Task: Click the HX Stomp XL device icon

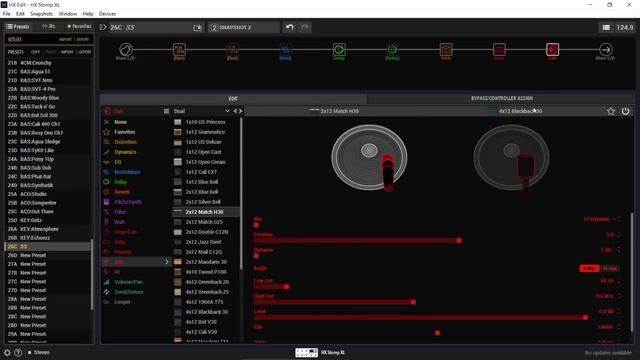Action: click(307, 352)
